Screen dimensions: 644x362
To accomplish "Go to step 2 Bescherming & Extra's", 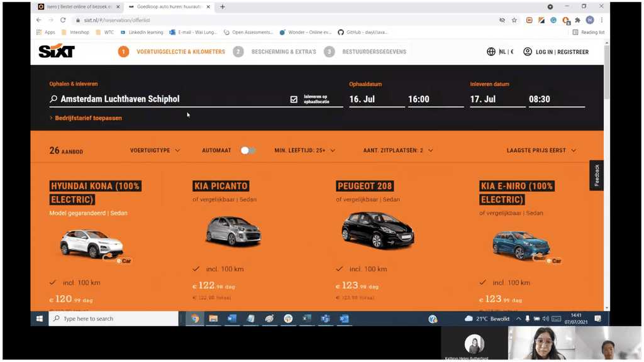I will pos(274,52).
